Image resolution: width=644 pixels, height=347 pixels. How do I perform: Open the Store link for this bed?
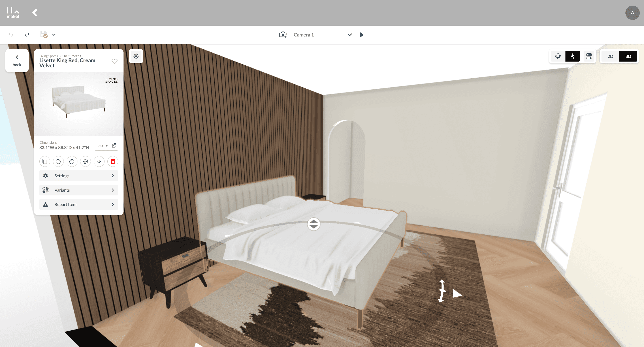107,145
